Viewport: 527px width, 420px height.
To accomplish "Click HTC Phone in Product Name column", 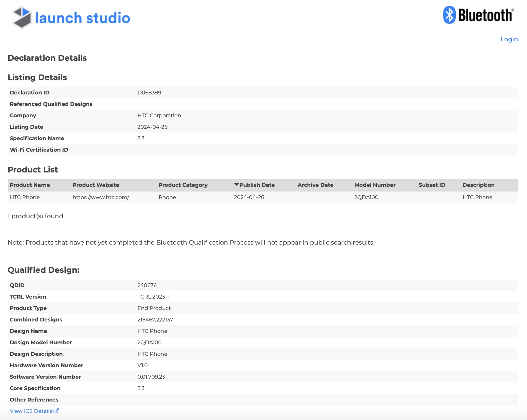I will pos(25,197).
